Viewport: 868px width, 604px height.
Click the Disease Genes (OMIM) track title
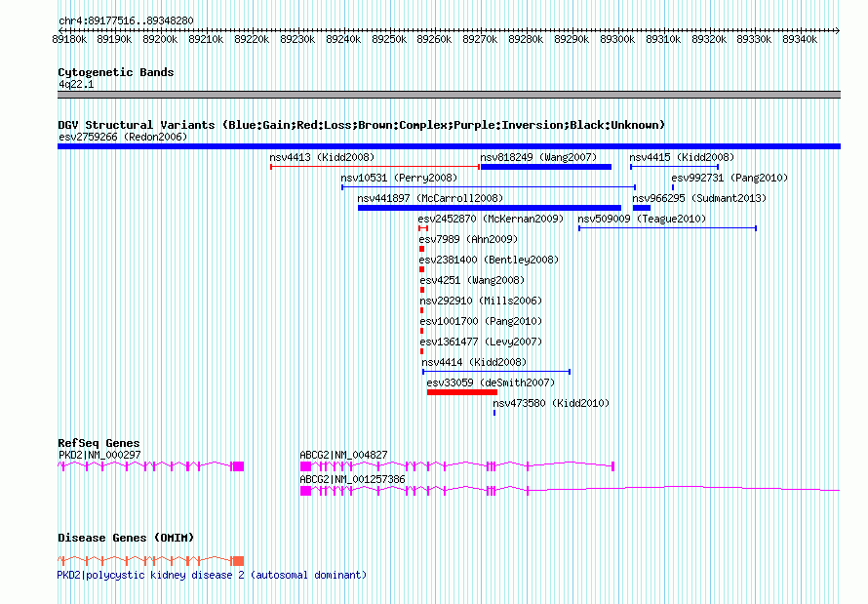pyautogui.click(x=126, y=538)
